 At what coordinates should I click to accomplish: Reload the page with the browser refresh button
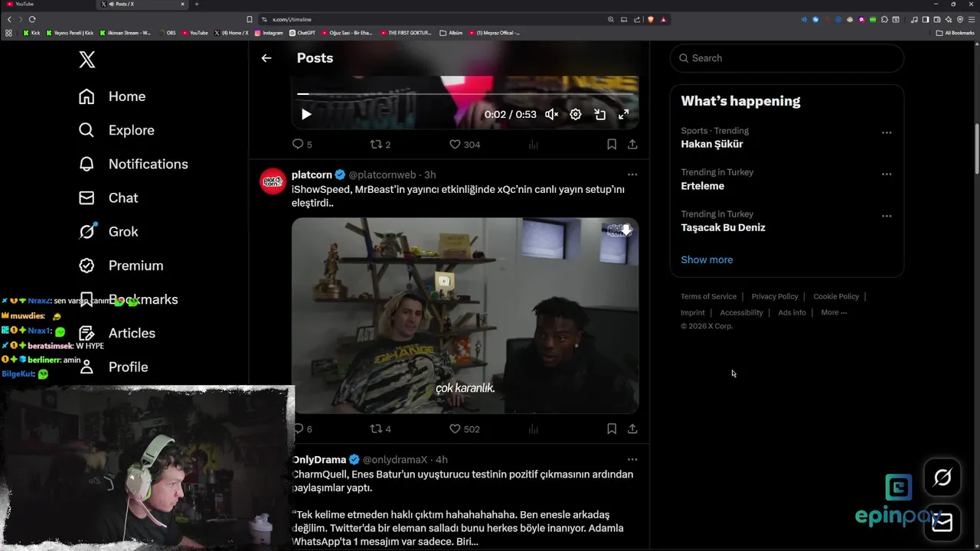[32, 19]
